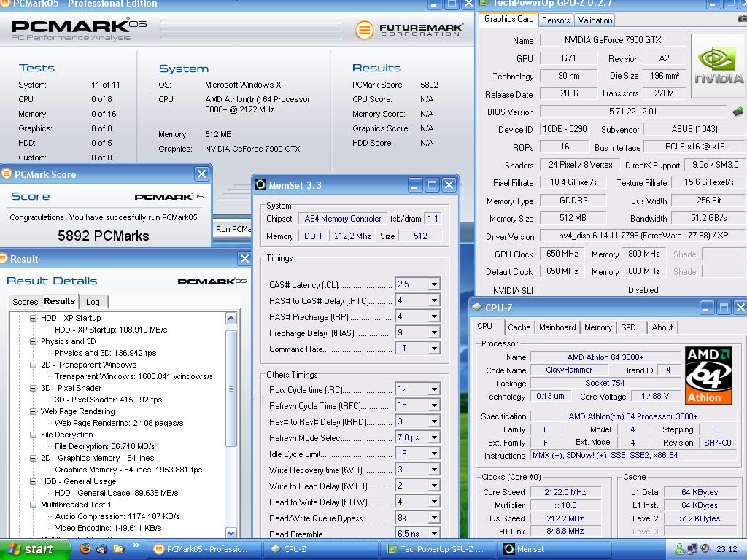This screenshot has height=560, width=747.
Task: Open the RAS# to CAS# Delay dropdown
Action: 434,300
